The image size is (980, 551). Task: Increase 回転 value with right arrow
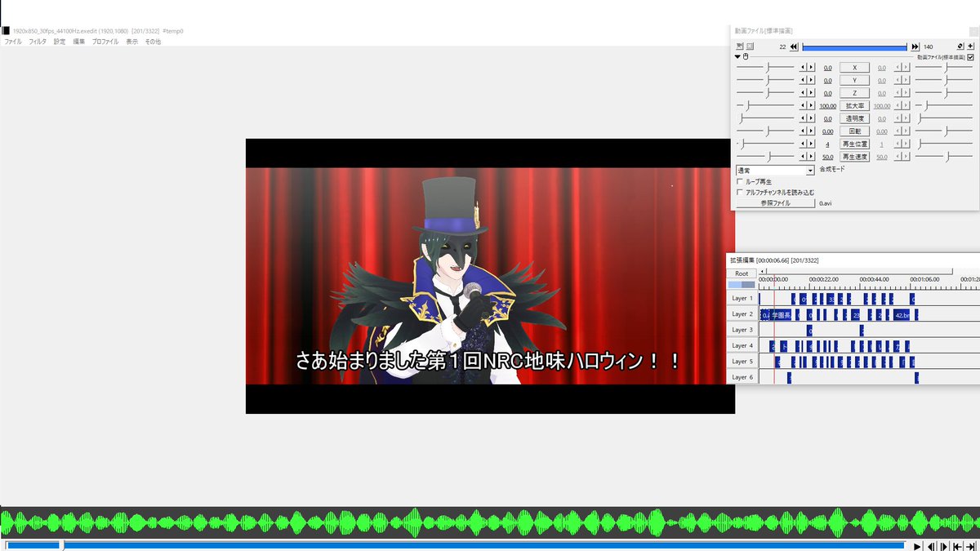[811, 131]
